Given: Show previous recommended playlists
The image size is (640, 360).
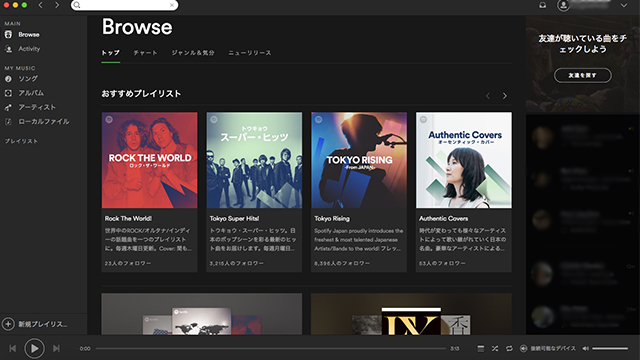Looking at the screenshot, I should [x=488, y=96].
